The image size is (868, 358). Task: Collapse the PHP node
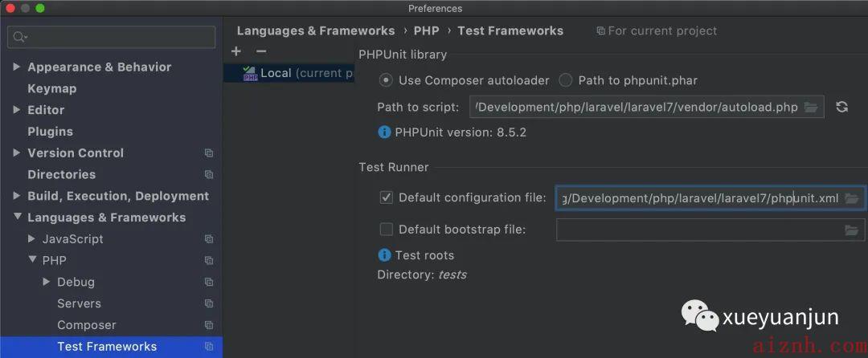coord(32,260)
